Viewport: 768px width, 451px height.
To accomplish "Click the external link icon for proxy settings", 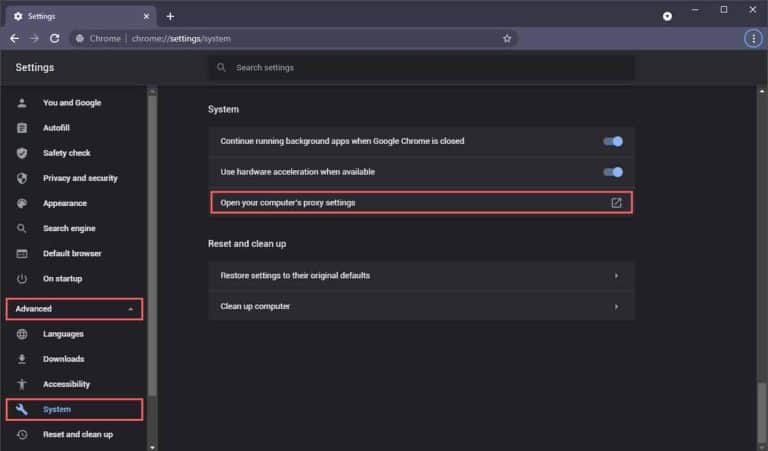I will pos(616,203).
